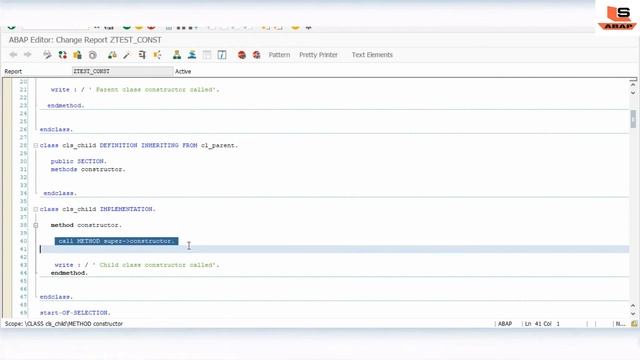
Task: Click 'endmethod.' on line 44
Action: [x=69, y=273]
